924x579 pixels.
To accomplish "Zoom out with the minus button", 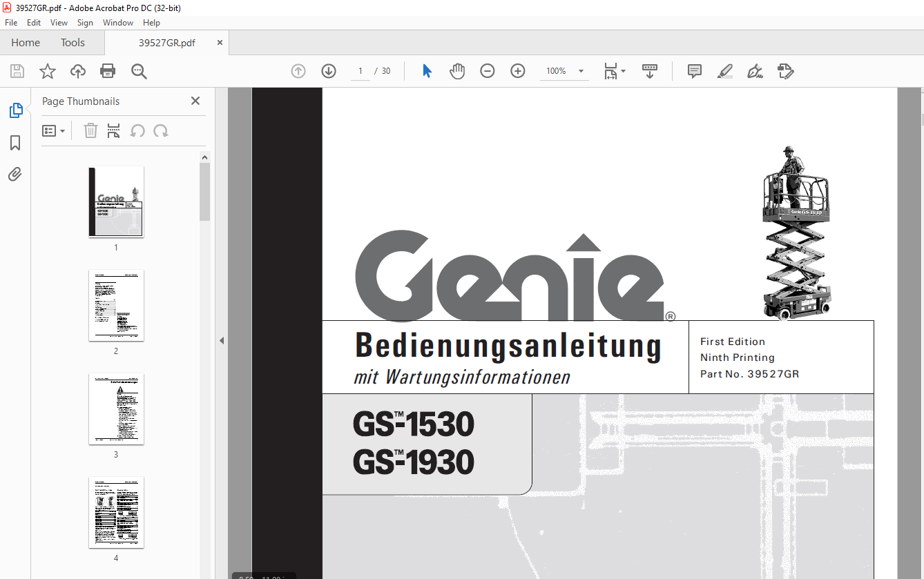I will [x=488, y=71].
